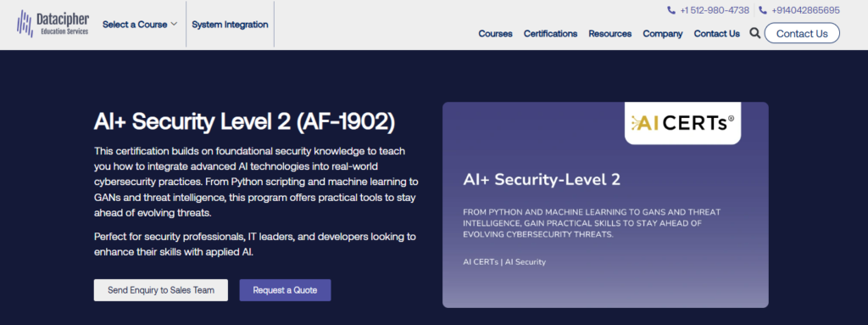Click the AI CERTs logo badge
The height and width of the screenshot is (325, 868).
[x=682, y=123]
